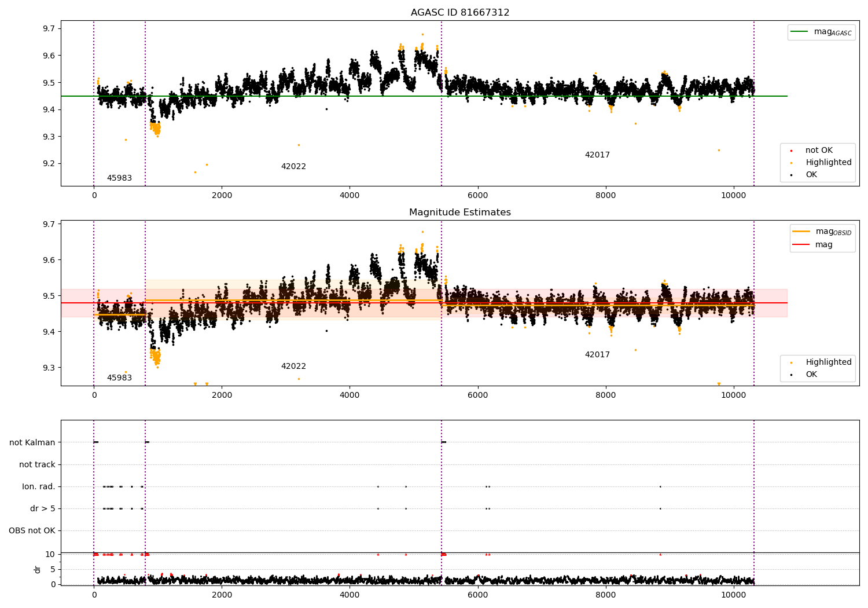Image resolution: width=868 pixels, height=608 pixels.
Task: Click the "Magnitude Estimates" plot title
Action: pos(460,213)
